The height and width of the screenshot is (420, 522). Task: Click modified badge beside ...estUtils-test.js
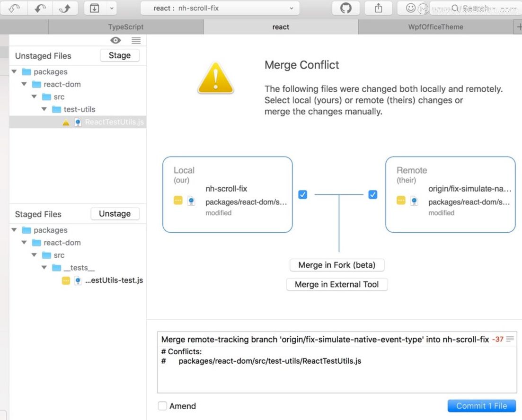point(66,280)
